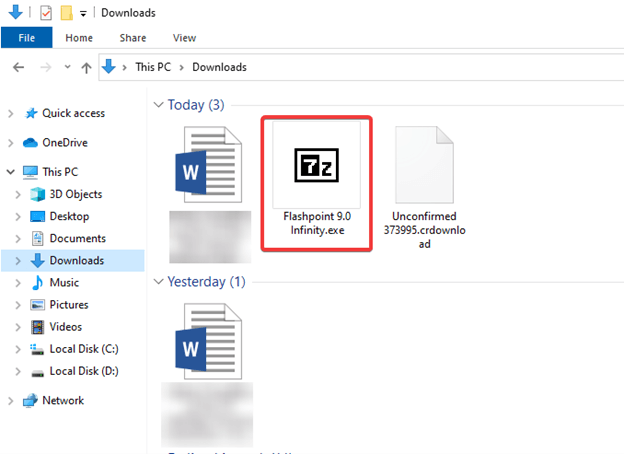Collapse the Yesterday group
This screenshot has height=454, width=624.
point(158,282)
